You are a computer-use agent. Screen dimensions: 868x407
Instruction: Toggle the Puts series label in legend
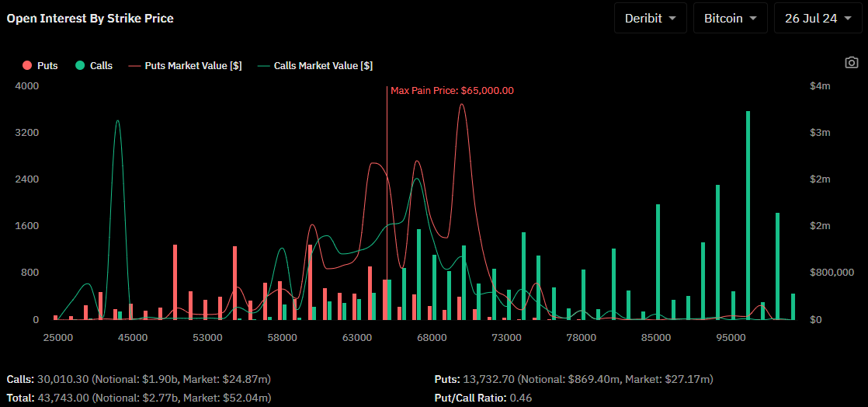(x=47, y=66)
